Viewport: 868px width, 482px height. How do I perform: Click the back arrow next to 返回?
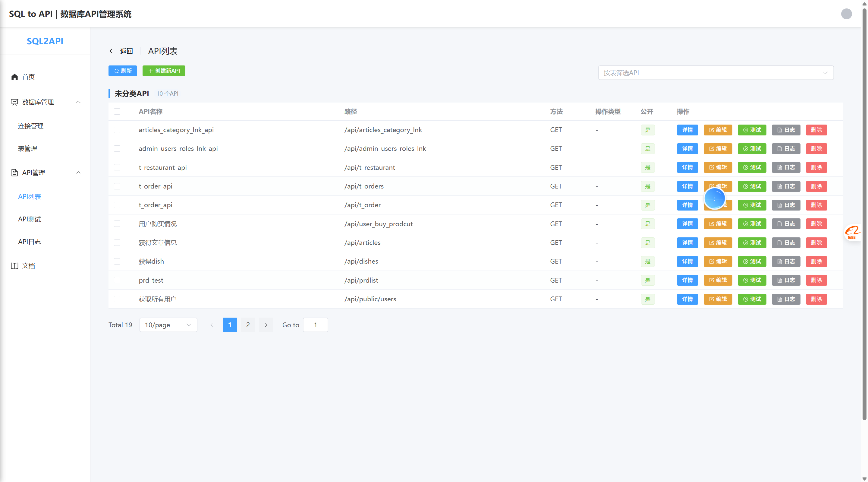coord(112,51)
